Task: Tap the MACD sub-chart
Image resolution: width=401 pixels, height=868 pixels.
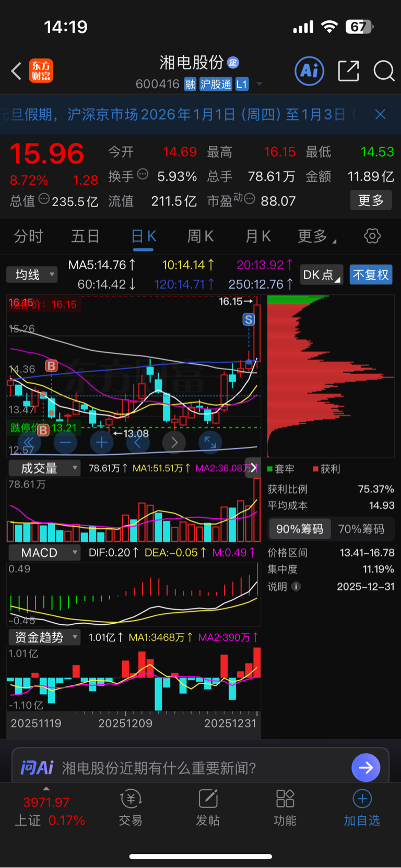Action: (x=134, y=593)
